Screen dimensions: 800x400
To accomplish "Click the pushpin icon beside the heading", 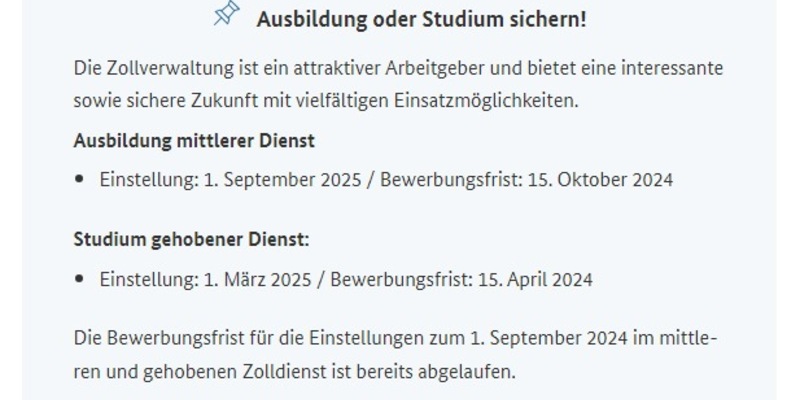I will (228, 15).
